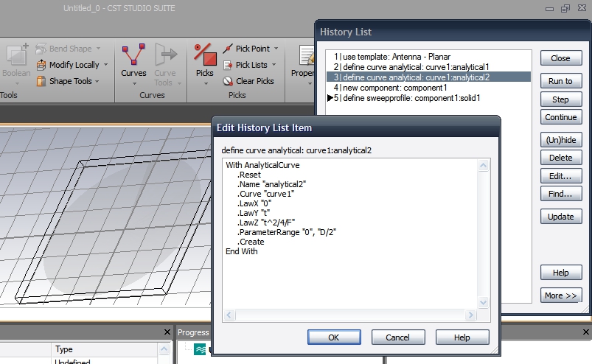
Task: Click the Modify Locally icon
Action: tap(41, 65)
